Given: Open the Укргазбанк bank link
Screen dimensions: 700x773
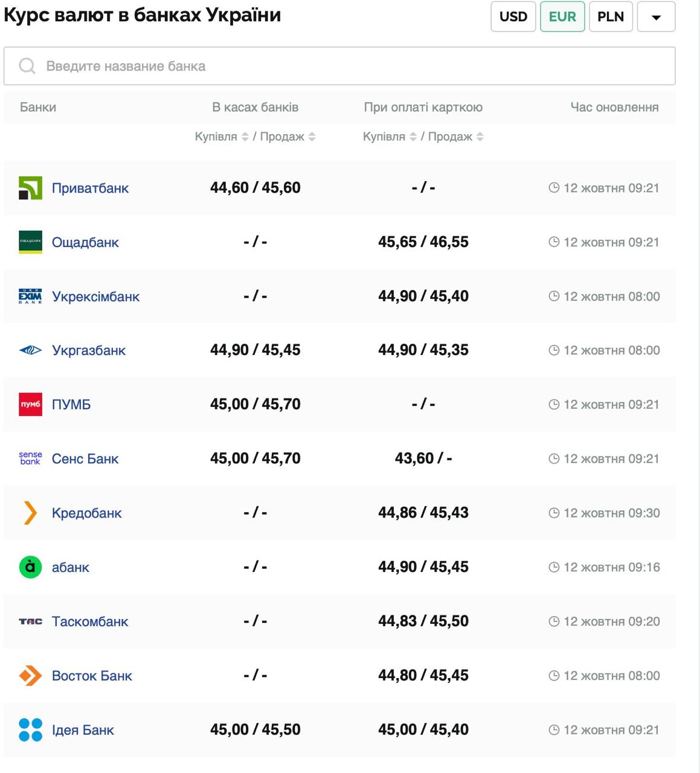Looking at the screenshot, I should [x=89, y=350].
